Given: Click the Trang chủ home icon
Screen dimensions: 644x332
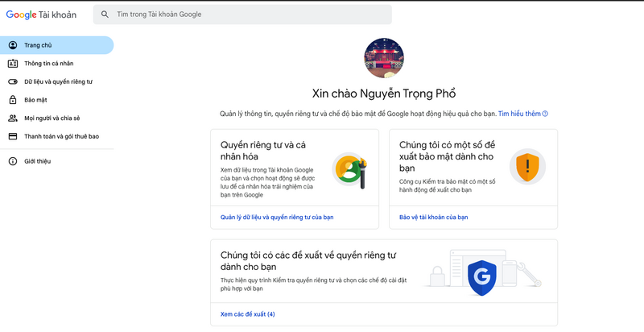Looking at the screenshot, I should point(12,45).
